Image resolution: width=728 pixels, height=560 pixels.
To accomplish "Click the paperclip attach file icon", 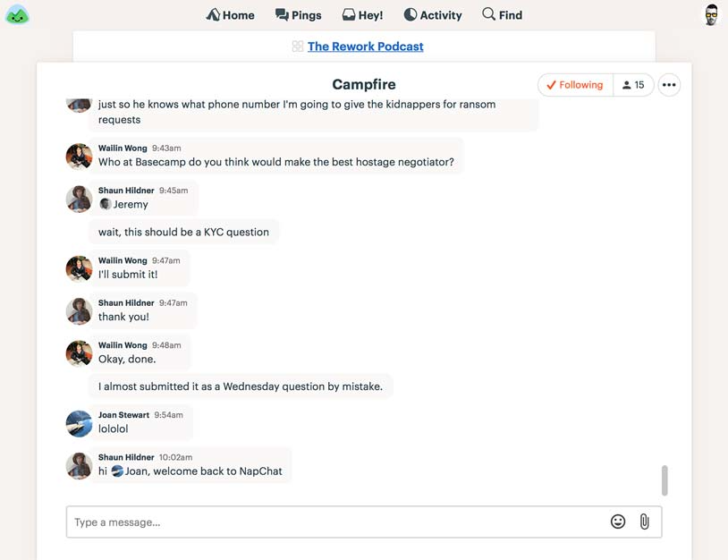I will [644, 522].
